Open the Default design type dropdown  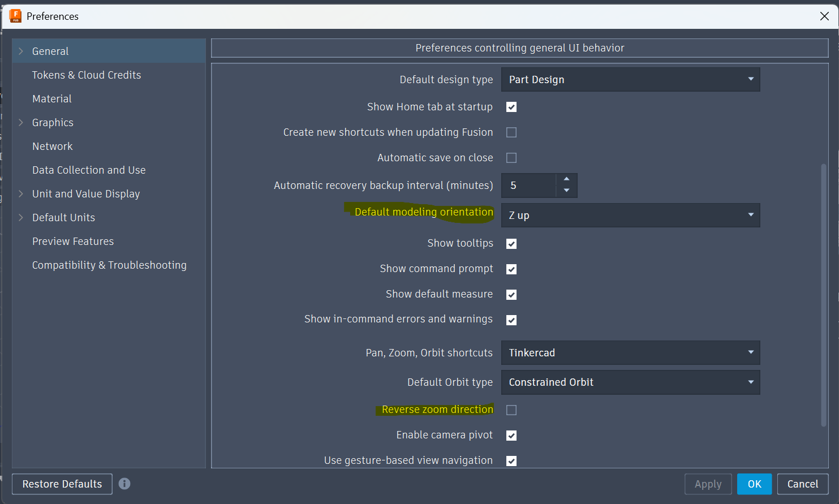coord(630,80)
